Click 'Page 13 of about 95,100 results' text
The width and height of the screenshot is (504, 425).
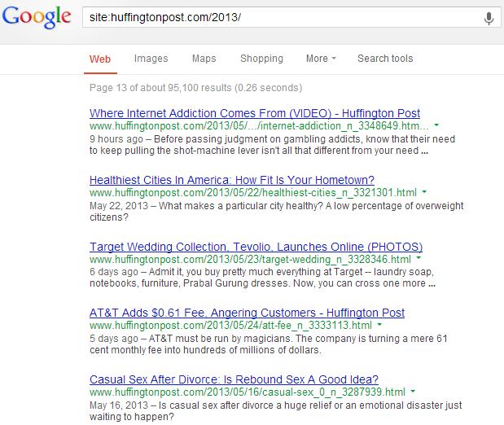[x=195, y=88]
